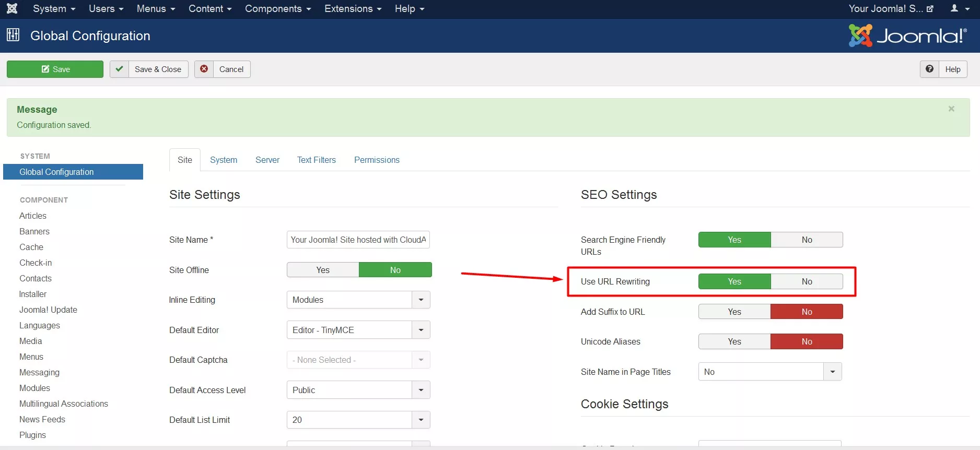
Task: Enable Use URL Rewriting with Yes
Action: click(734, 281)
